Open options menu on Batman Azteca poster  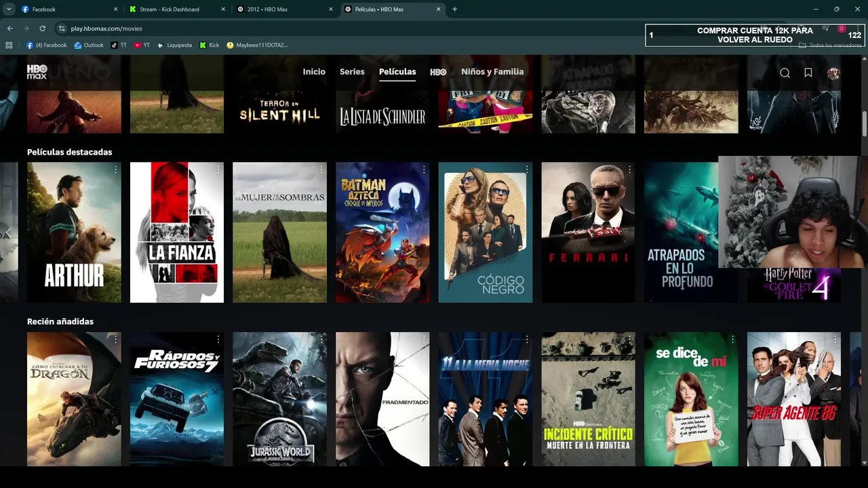coord(424,169)
